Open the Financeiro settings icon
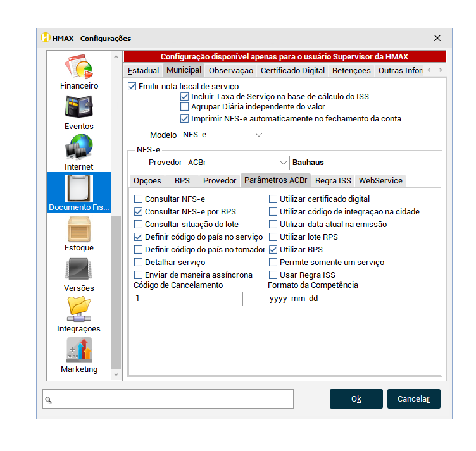Image resolution: width=476 pixels, height=451 pixels. click(79, 66)
